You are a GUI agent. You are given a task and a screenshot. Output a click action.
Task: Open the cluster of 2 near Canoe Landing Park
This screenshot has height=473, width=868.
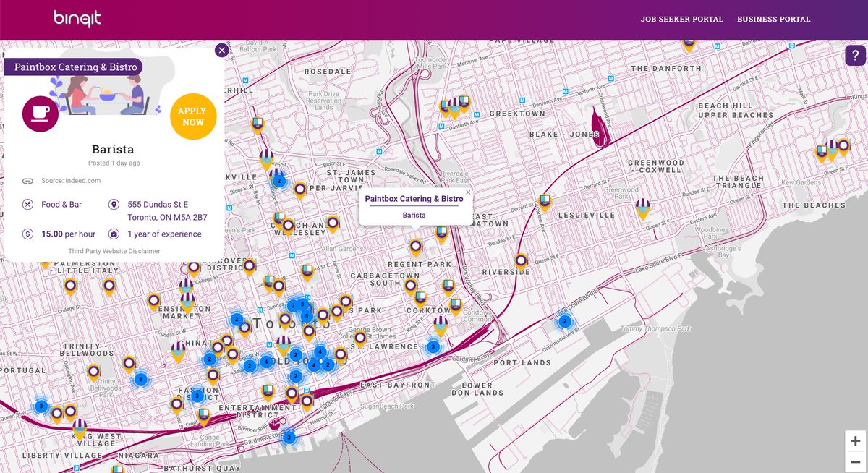click(x=288, y=438)
